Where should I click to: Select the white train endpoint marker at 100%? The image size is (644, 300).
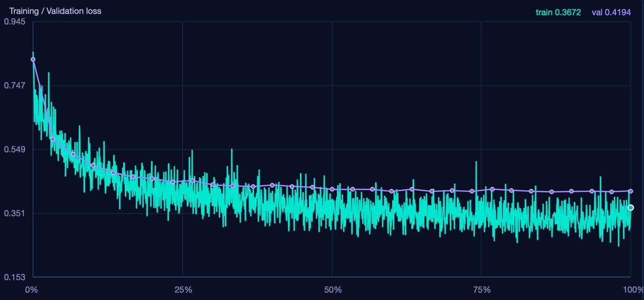[630, 207]
